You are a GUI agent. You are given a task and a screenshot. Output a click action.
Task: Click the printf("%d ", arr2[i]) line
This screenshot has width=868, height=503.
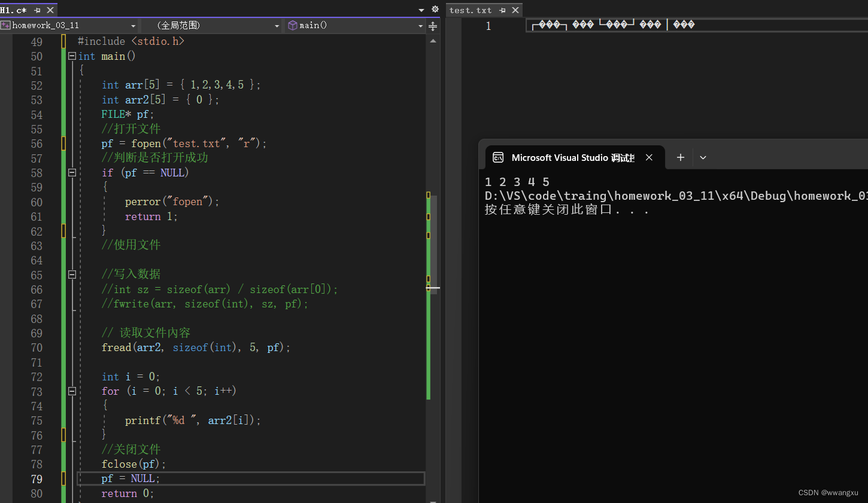click(x=193, y=420)
